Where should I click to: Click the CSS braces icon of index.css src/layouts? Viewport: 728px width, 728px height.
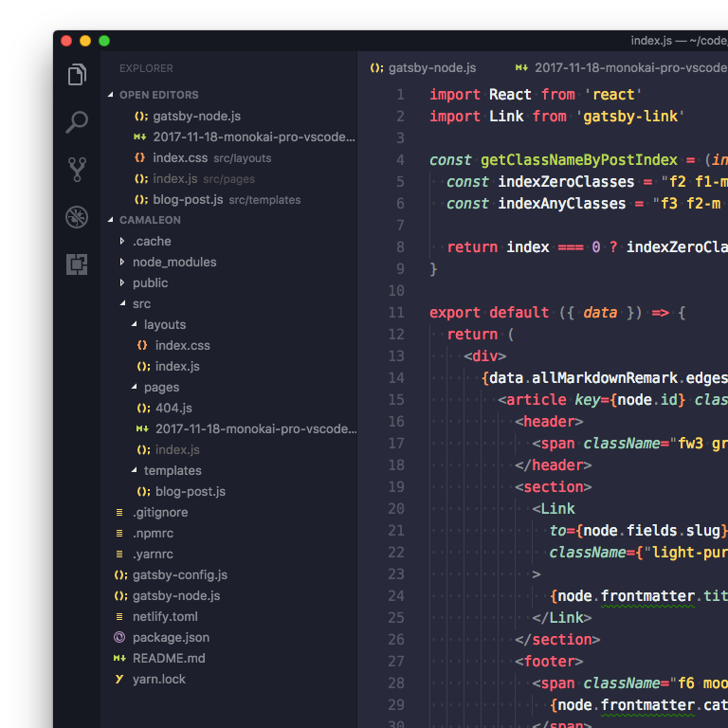[x=139, y=158]
